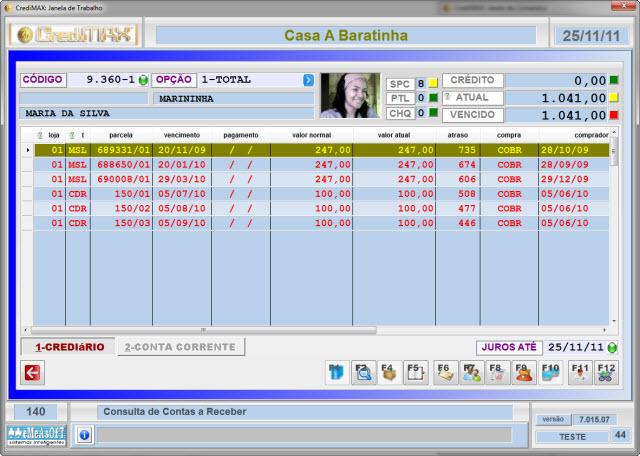Viewport: 640px width, 456px height.
Task: Click the red square beside VENCIDO value
Action: [x=614, y=115]
